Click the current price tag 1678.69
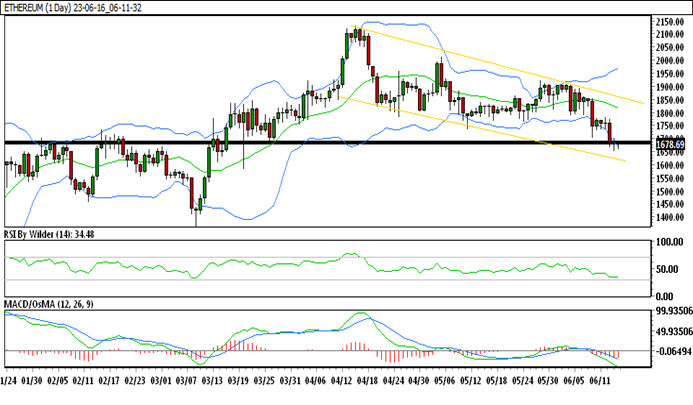Screen dimensions: 693x405 point(670,144)
